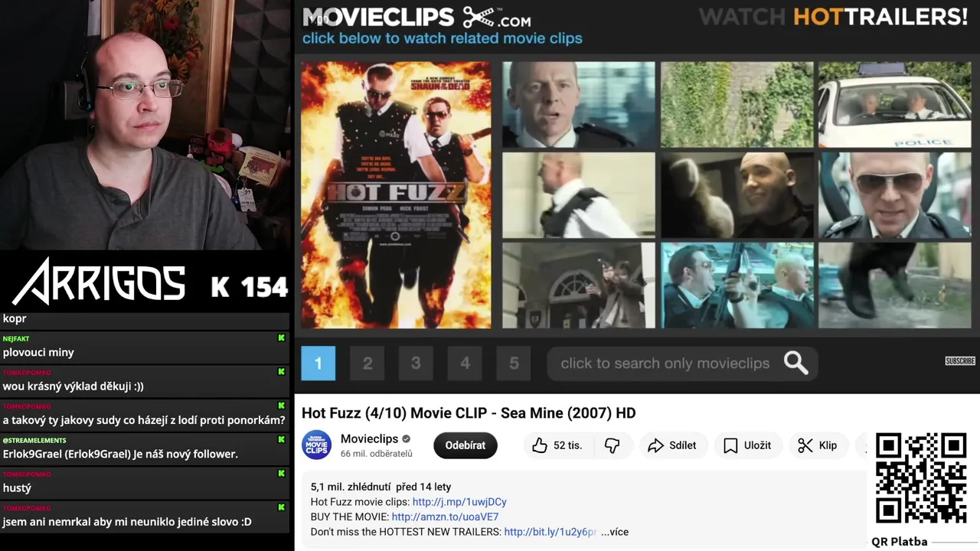The height and width of the screenshot is (551, 980).
Task: Click the Movieclips channel name
Action: 369,439
